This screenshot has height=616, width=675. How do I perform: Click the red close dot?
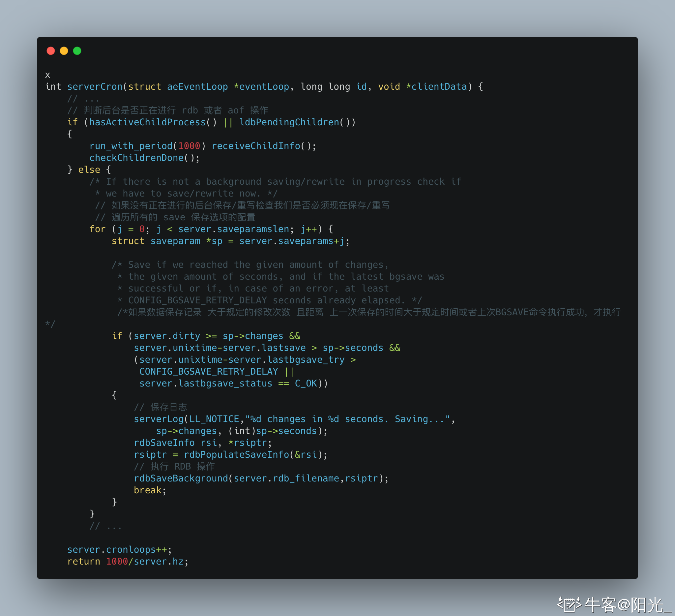tap(50, 50)
